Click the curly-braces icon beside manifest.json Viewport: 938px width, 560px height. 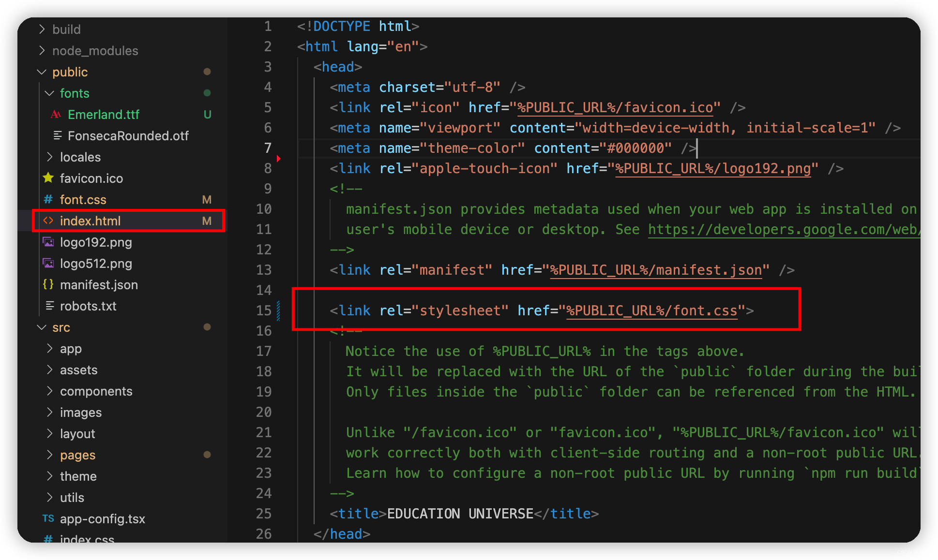click(x=48, y=285)
